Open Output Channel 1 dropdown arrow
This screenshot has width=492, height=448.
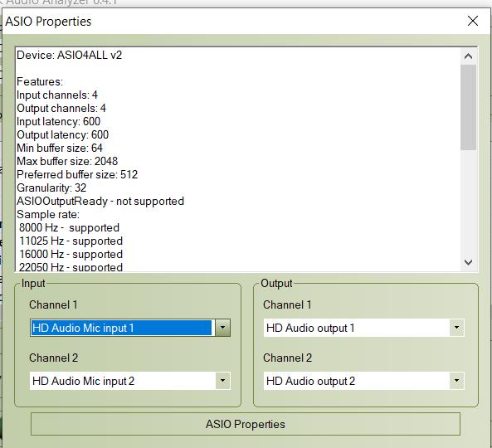click(456, 328)
